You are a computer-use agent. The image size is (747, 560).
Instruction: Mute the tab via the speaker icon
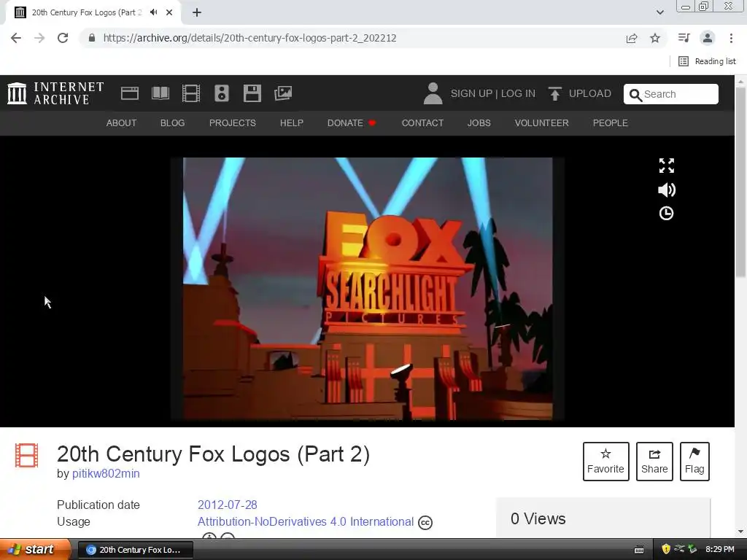[x=153, y=12]
